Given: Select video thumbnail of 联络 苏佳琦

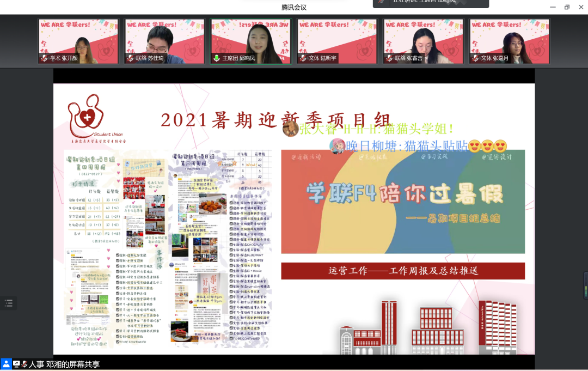Looking at the screenshot, I should 164,41.
